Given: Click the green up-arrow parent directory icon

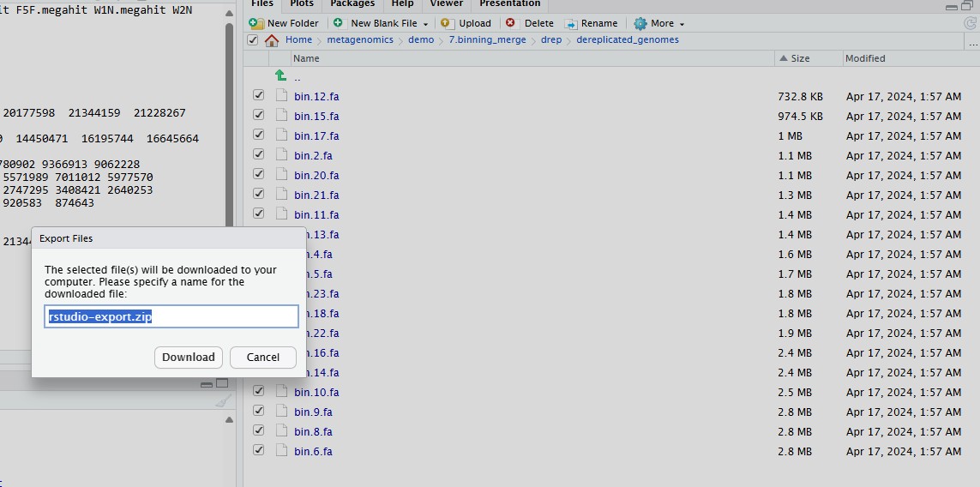Looking at the screenshot, I should 280,76.
